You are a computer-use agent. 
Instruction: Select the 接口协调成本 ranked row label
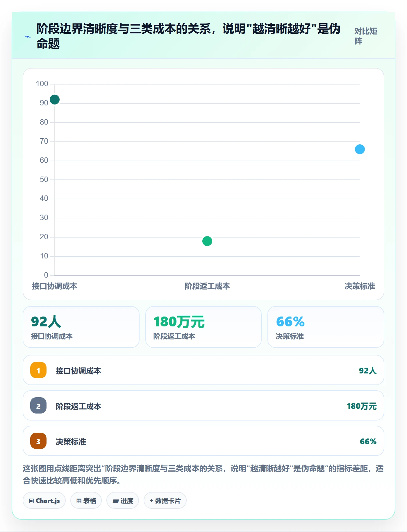point(78,371)
